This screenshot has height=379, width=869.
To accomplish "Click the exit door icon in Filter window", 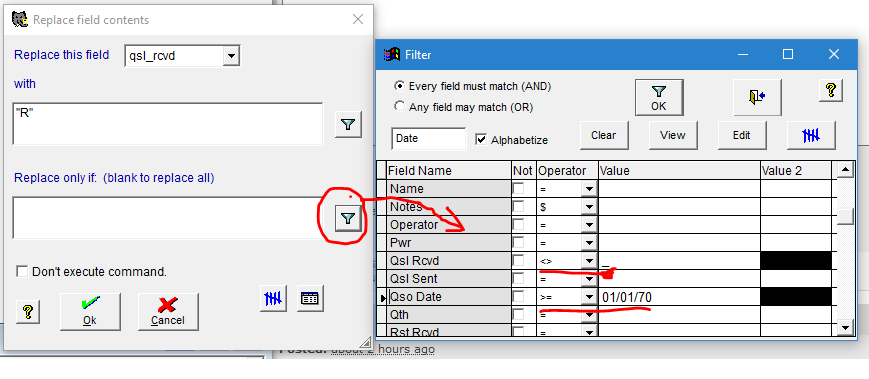I will tap(757, 98).
